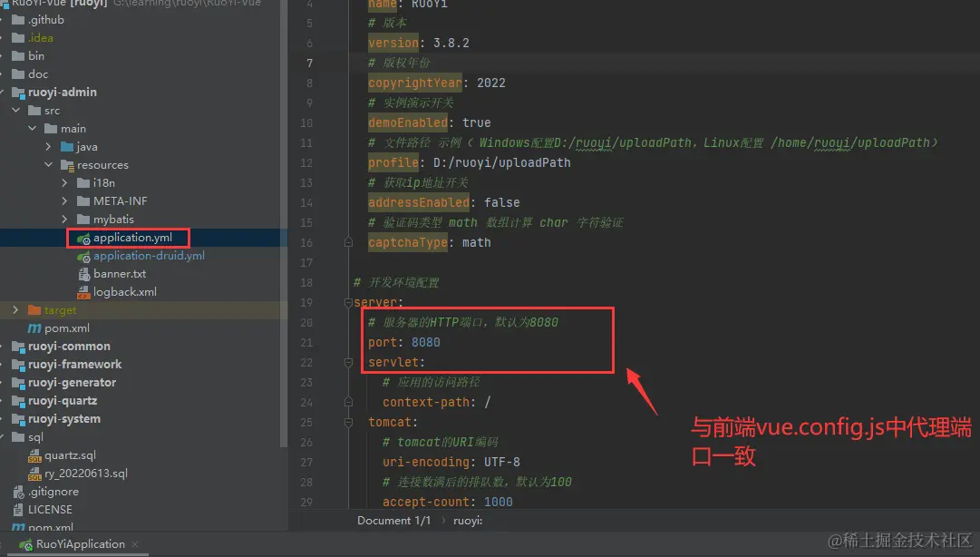Expand the META-INF folder
Viewport: 980px width, 557px height.
click(x=64, y=201)
